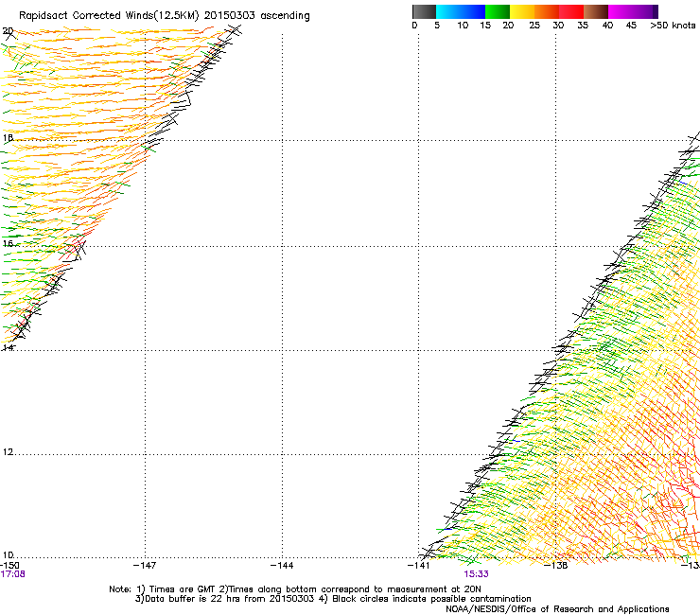Click the brown 35-40 knots color band
This screenshot has width=700, height=615.
[x=596, y=11]
